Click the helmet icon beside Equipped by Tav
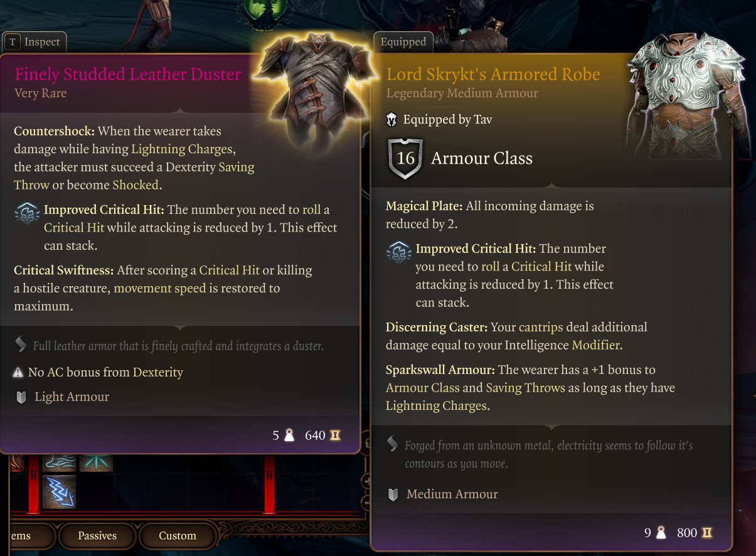This screenshot has width=756, height=556. [x=392, y=119]
